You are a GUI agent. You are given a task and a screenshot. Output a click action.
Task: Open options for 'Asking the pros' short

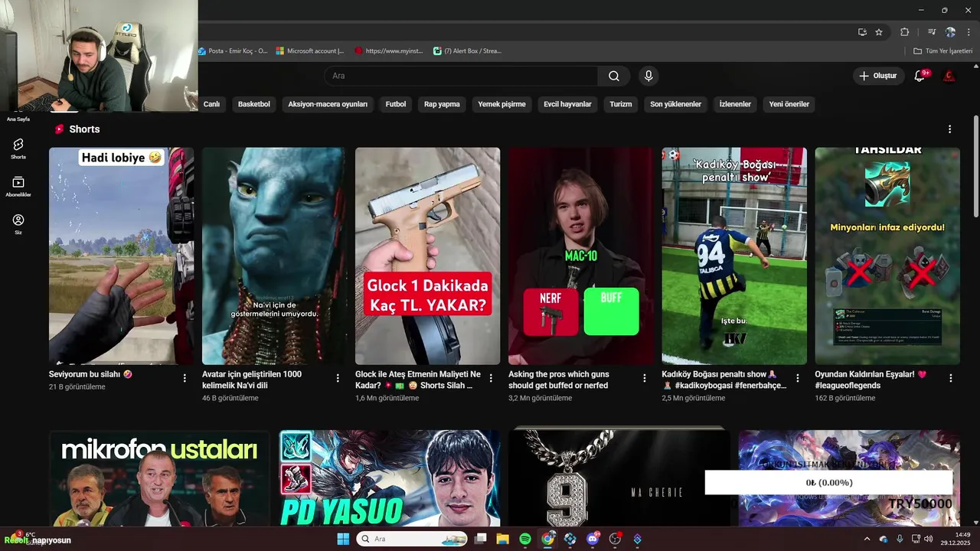[x=644, y=378]
